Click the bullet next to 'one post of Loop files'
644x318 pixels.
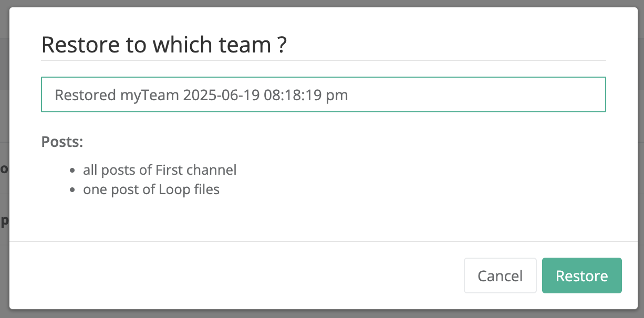click(x=74, y=190)
